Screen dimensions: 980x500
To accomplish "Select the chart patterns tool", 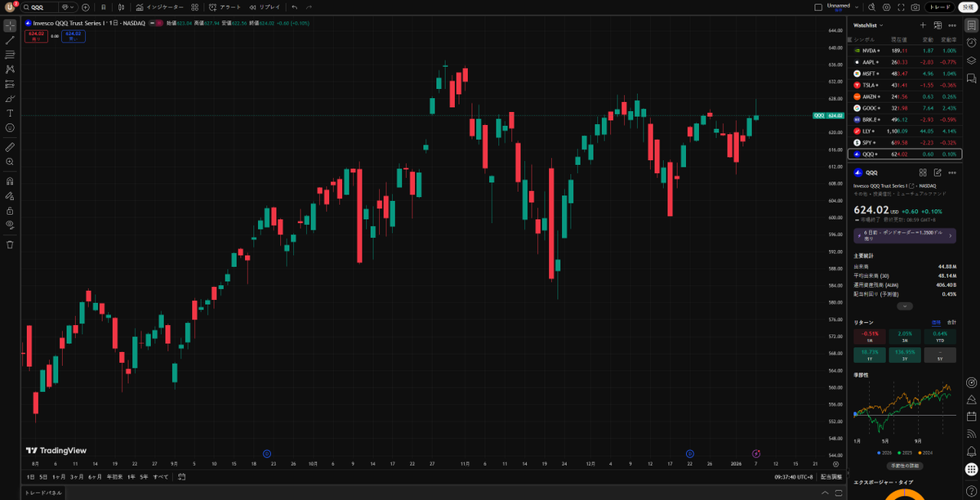I will coord(10,69).
